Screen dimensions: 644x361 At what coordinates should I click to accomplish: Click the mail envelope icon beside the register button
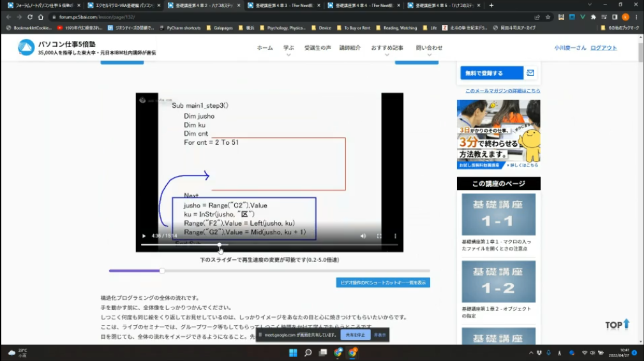530,73
